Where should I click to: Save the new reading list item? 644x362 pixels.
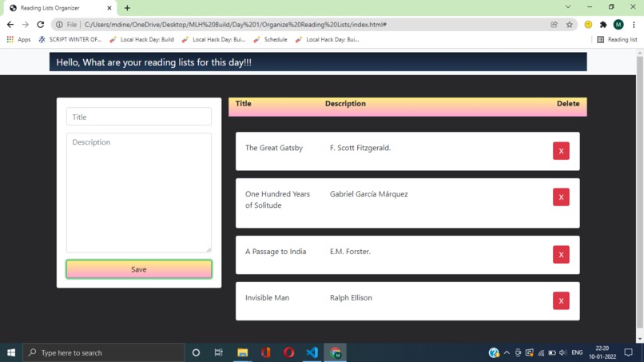[139, 269]
